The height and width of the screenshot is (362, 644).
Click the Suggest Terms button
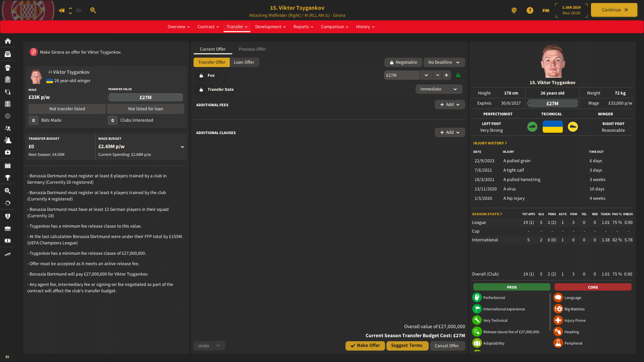pos(406,346)
